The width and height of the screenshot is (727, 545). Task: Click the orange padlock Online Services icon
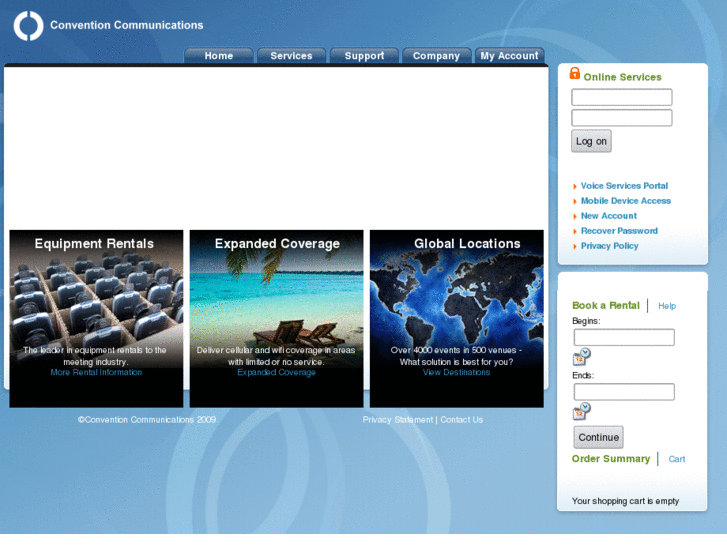pos(575,74)
